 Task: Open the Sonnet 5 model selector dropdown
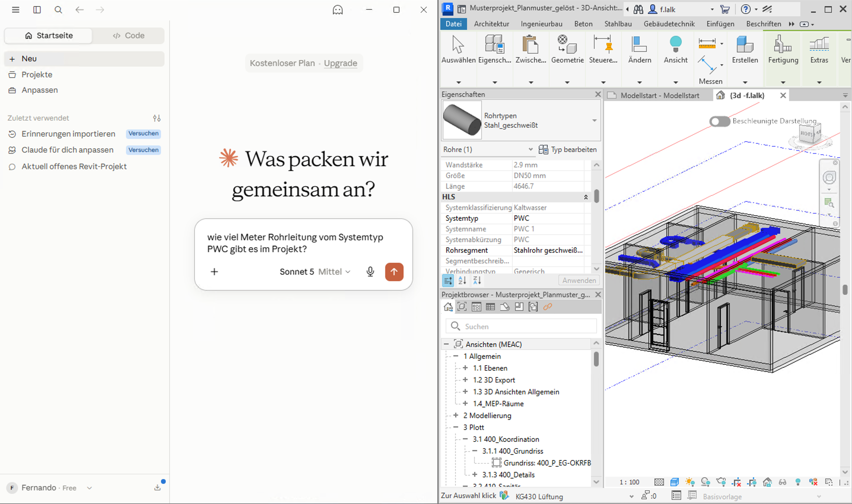coord(315,272)
